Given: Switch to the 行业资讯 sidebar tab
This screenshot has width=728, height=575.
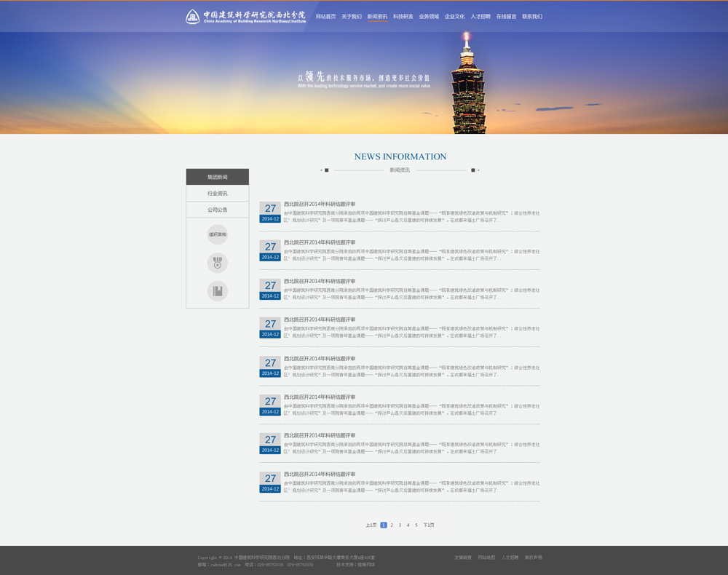Looking at the screenshot, I should click(218, 194).
